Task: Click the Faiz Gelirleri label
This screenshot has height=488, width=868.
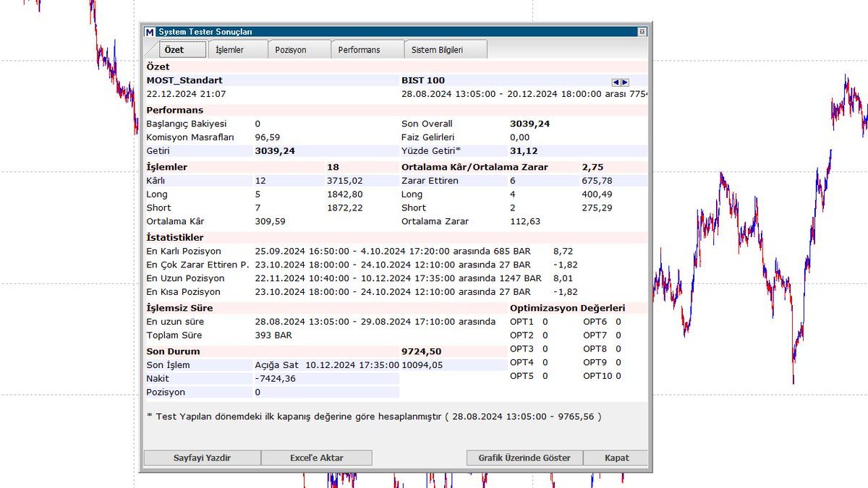Action: [427, 137]
